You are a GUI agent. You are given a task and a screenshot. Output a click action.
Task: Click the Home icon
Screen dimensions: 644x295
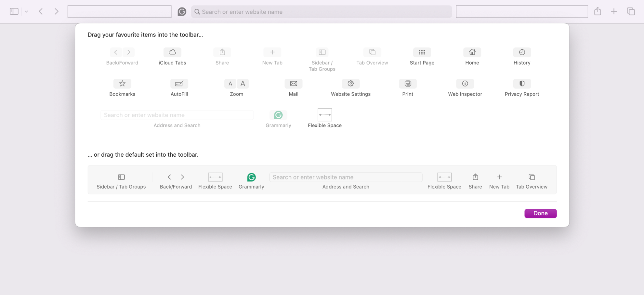(x=472, y=52)
